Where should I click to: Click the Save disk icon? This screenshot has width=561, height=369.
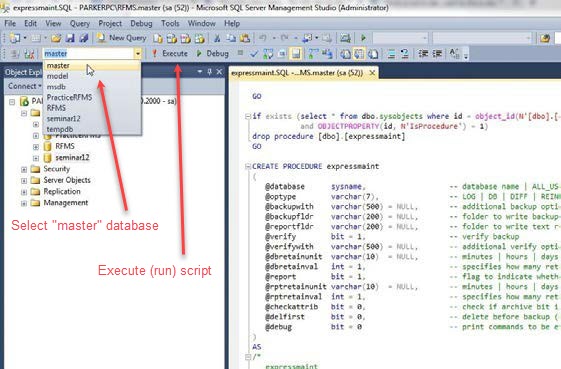(70, 38)
